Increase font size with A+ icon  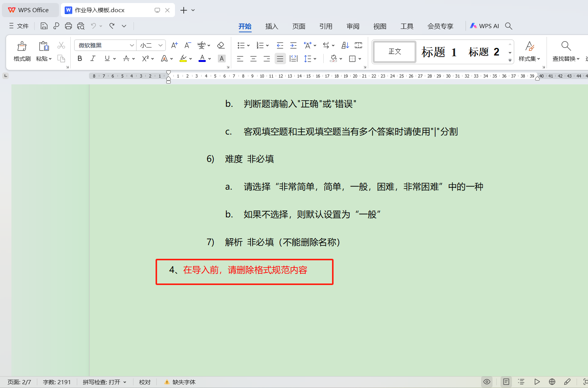point(174,45)
